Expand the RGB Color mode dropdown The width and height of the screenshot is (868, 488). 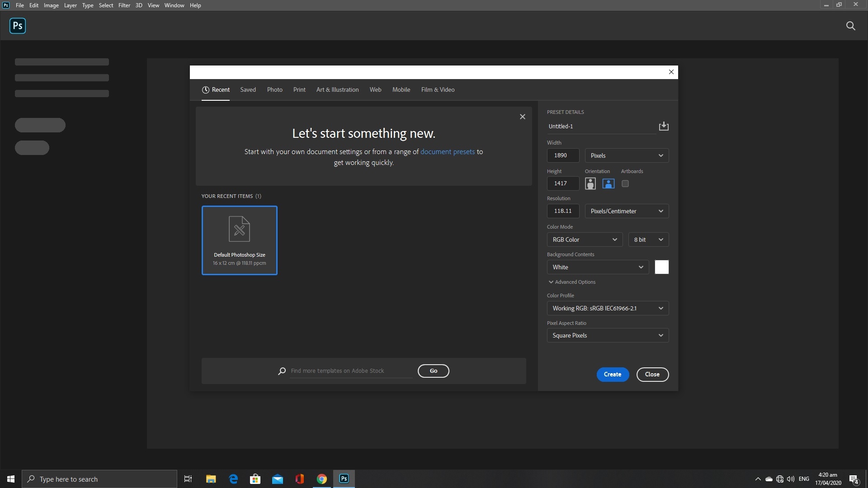coord(585,239)
